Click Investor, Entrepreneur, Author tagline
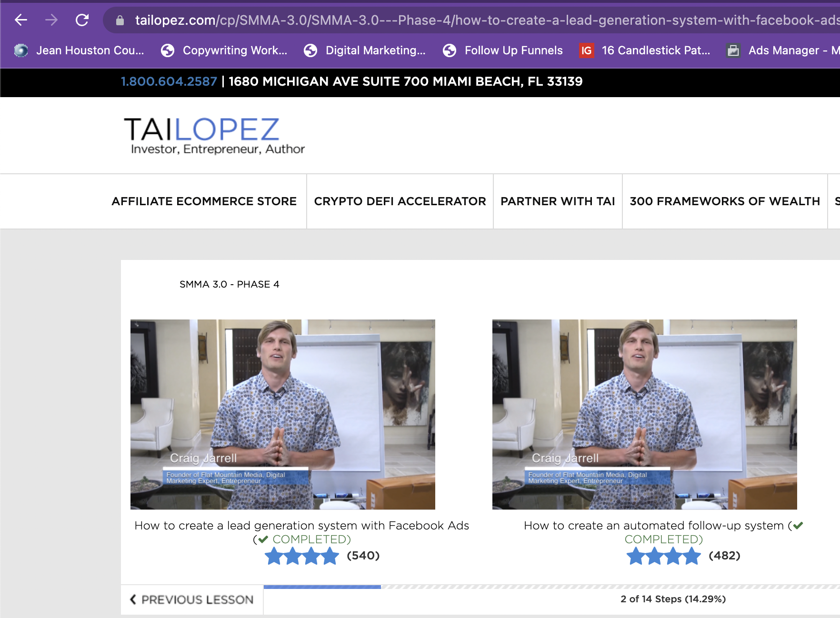The height and width of the screenshot is (618, 840). pyautogui.click(x=218, y=150)
